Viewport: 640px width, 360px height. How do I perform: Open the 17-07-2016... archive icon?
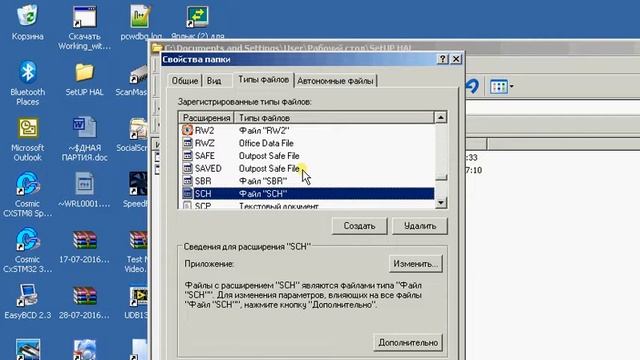(x=84, y=240)
